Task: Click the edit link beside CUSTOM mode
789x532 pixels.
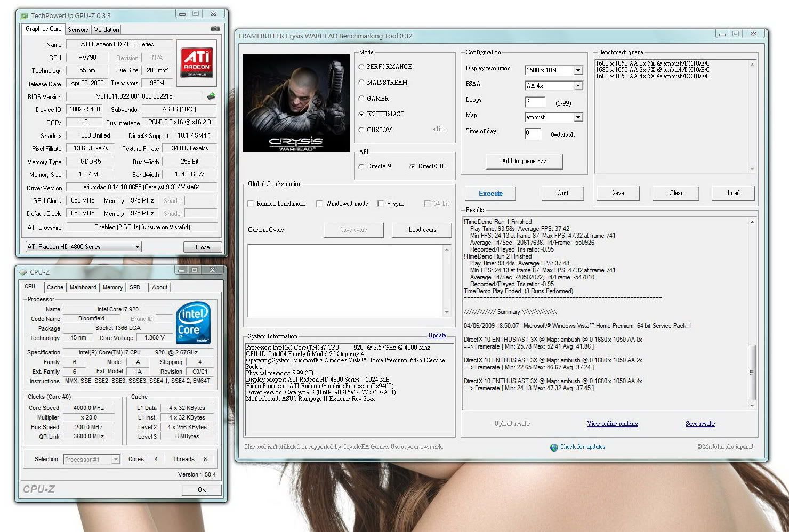Action: point(439,129)
